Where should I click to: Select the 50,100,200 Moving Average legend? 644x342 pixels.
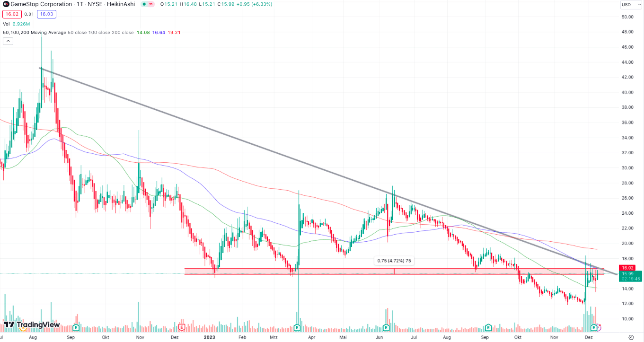[x=34, y=32]
